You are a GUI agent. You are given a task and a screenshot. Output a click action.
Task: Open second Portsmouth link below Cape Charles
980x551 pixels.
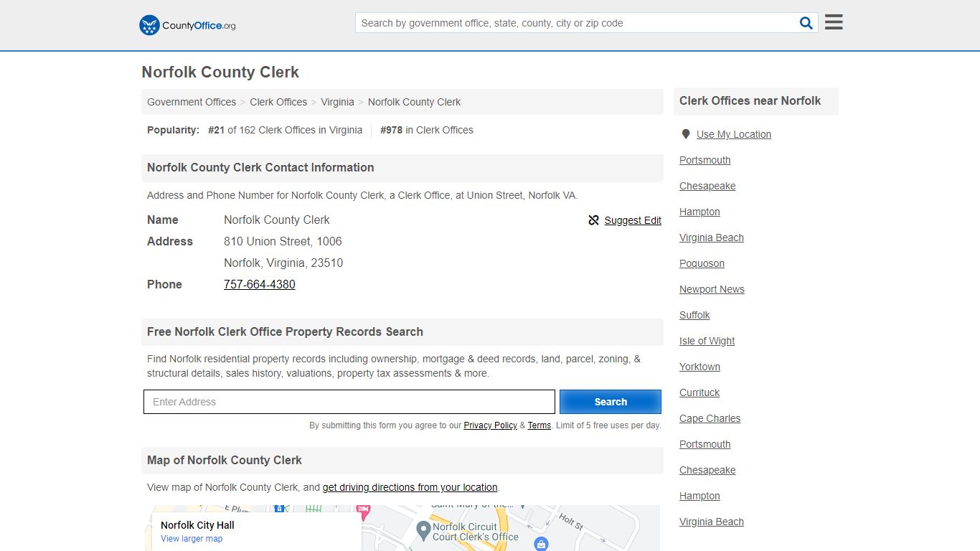[705, 444]
